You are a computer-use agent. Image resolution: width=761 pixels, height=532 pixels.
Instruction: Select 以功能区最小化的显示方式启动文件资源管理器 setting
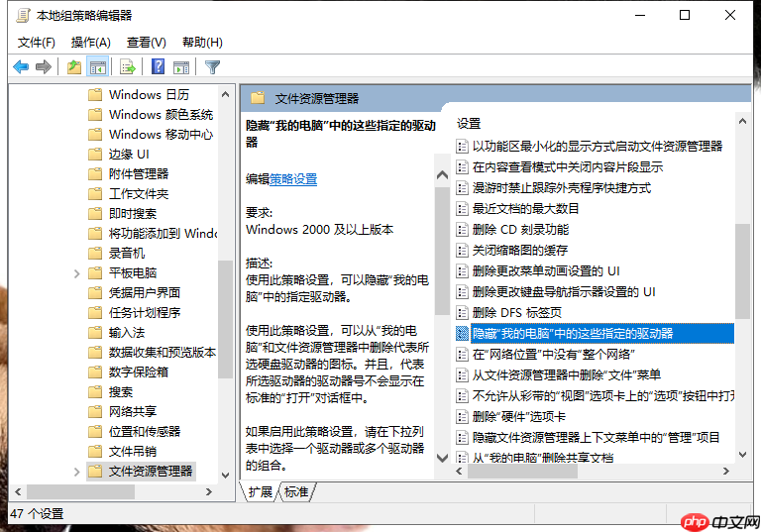[x=590, y=146]
